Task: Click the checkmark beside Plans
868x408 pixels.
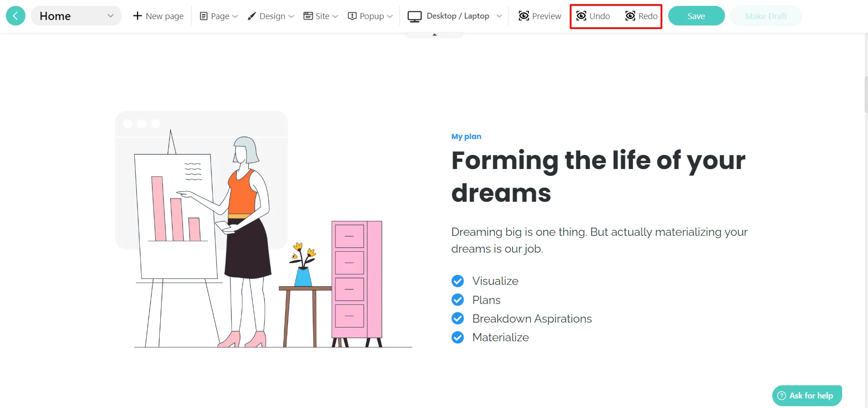Action: (458, 300)
